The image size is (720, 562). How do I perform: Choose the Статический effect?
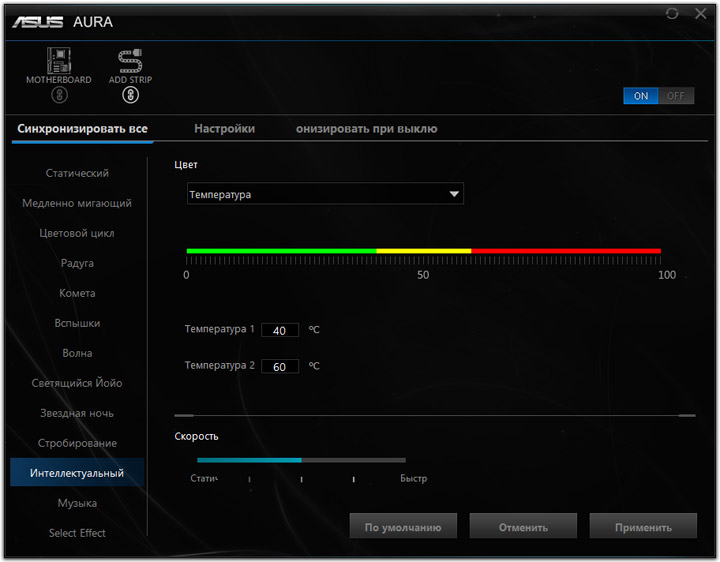77,173
